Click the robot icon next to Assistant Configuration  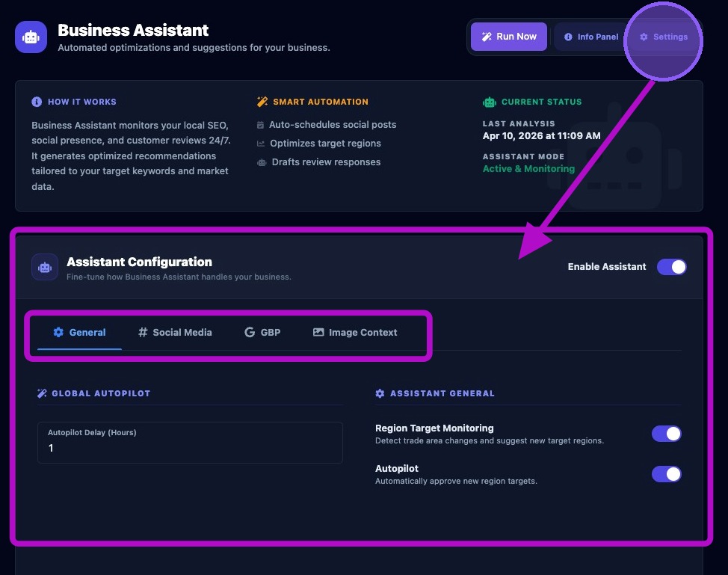tap(45, 267)
